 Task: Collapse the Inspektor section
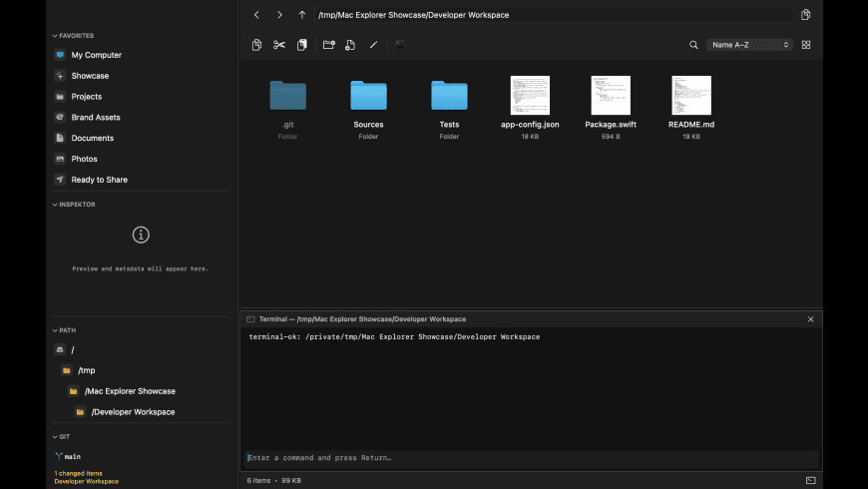(55, 205)
